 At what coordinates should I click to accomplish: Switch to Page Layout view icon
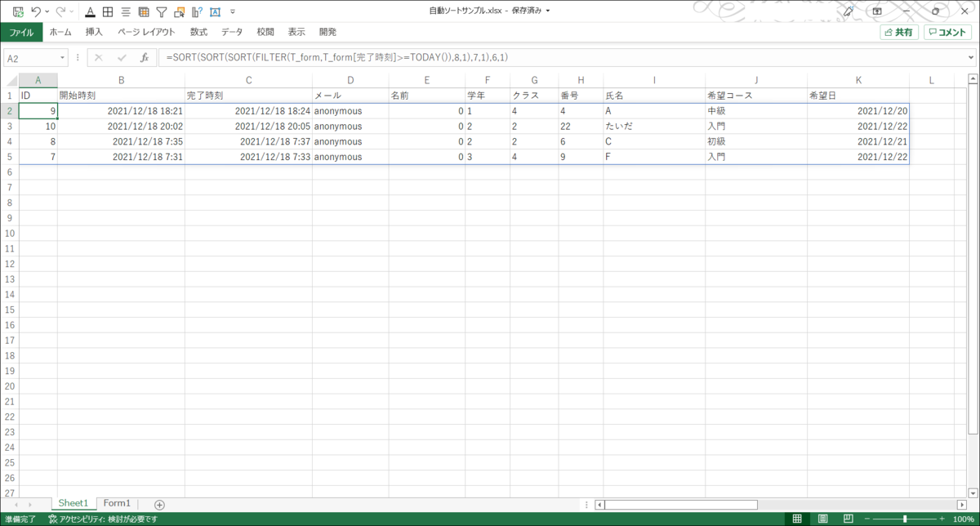(822, 519)
